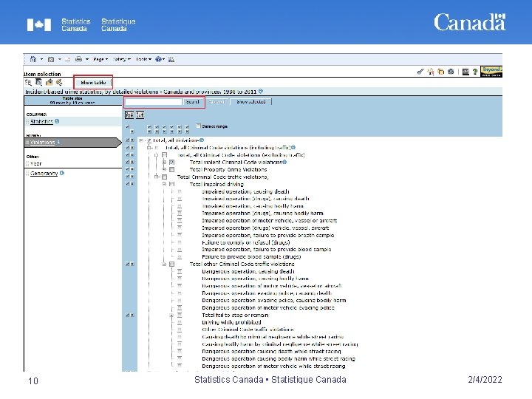Select row 'Dangerous operation of motor vehicle evading police'
Screen dimensions: 532x399
click(268, 308)
